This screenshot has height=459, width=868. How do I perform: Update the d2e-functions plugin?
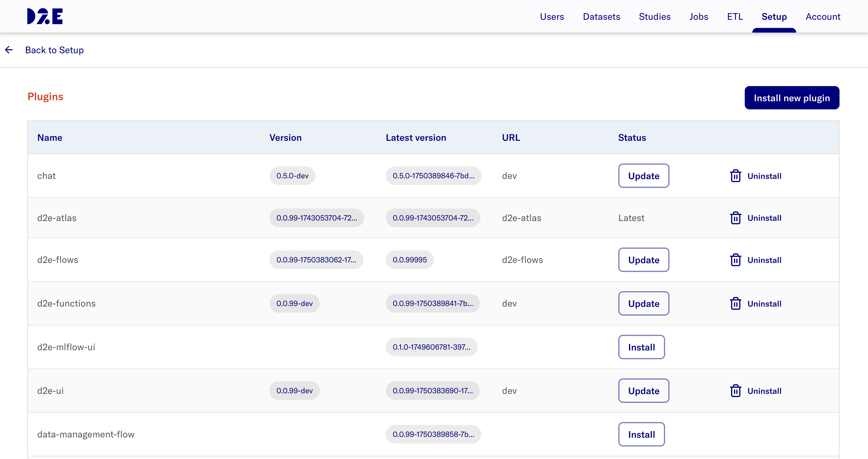tap(644, 303)
